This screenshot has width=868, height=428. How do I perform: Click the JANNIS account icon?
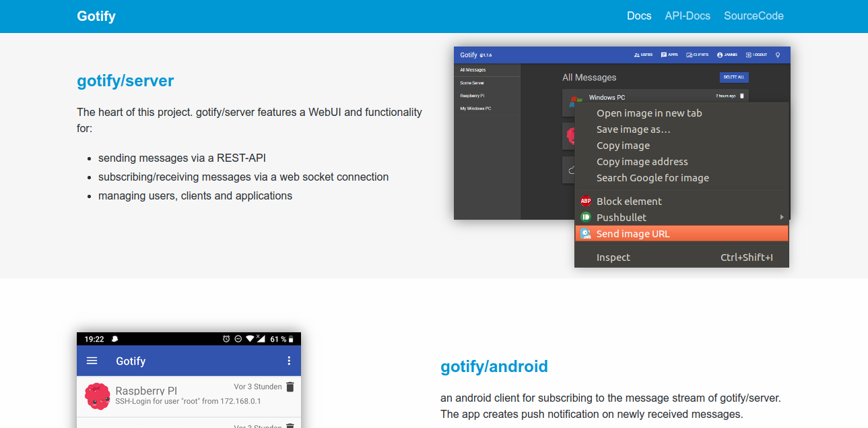[720, 55]
